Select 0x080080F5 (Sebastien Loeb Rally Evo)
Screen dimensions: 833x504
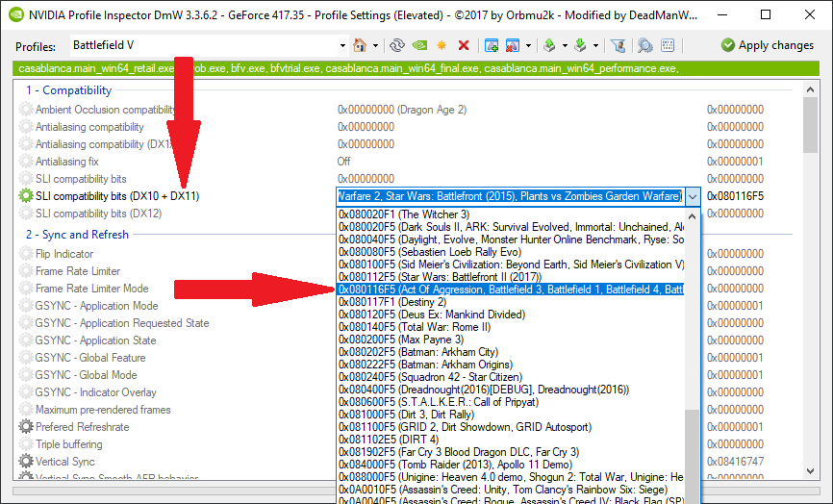[x=511, y=252]
